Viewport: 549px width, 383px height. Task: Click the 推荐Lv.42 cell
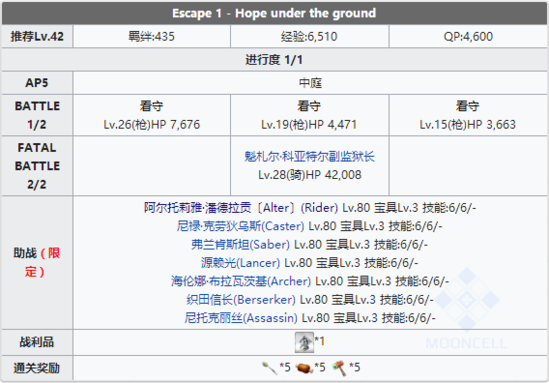click(37, 36)
